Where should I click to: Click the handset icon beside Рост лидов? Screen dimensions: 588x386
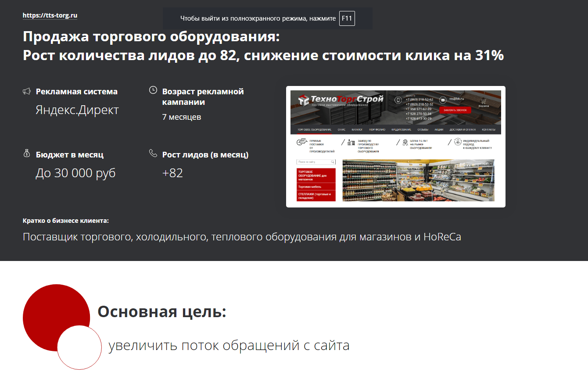(153, 154)
